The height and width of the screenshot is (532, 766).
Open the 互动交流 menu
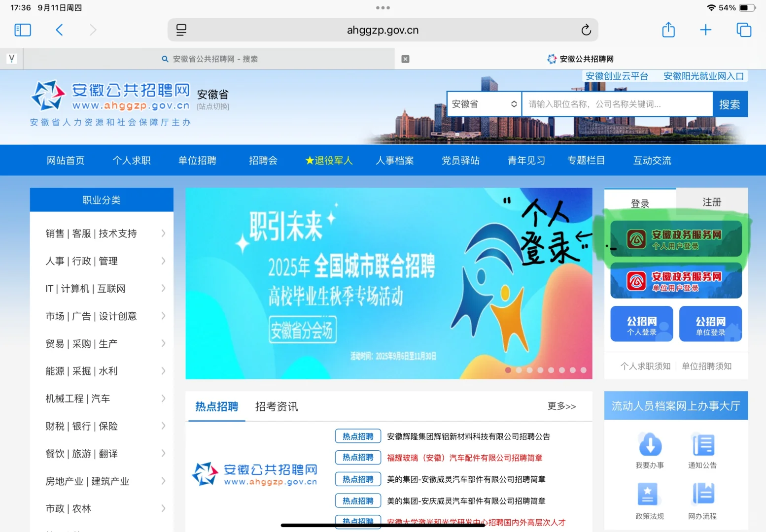tap(652, 160)
